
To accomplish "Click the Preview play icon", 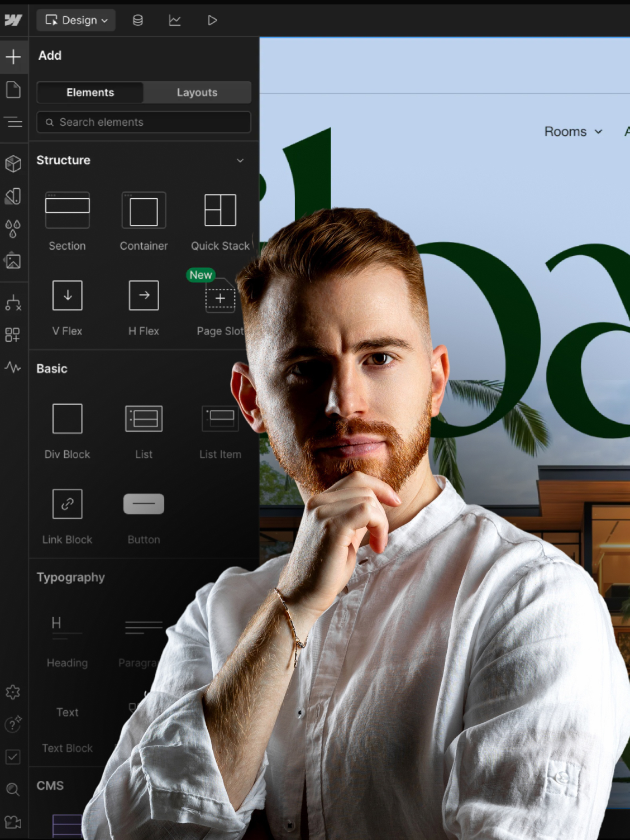I will coord(212,20).
